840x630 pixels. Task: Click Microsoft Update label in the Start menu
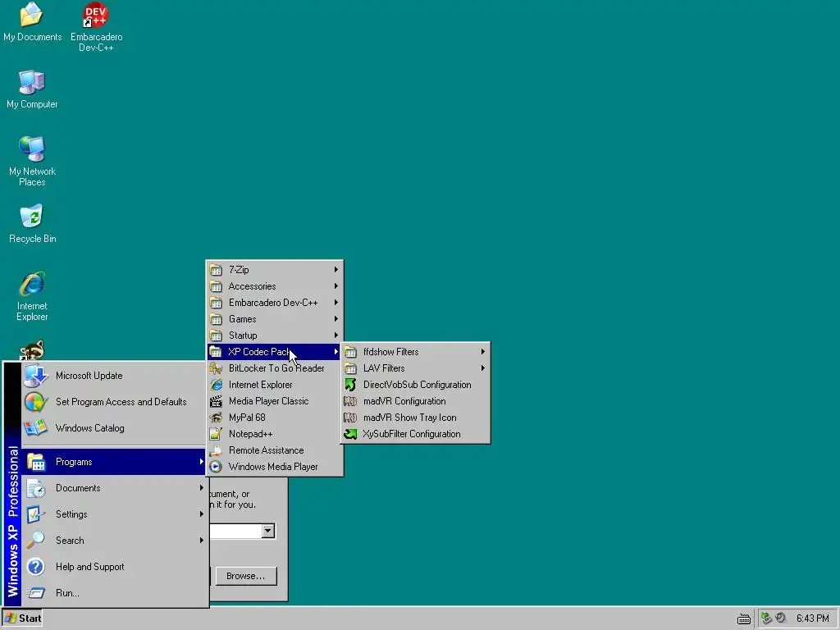[x=89, y=376]
